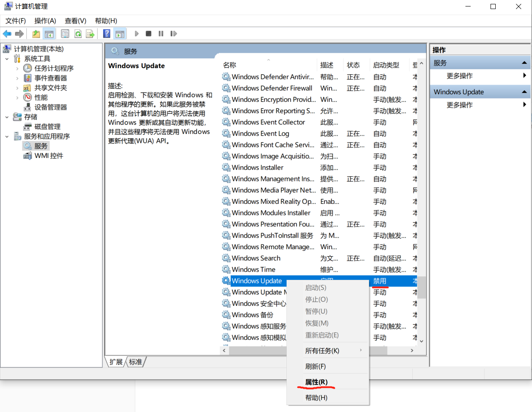Collapse the 存储 tree node
Screen dimensions: 532x412
point(7,117)
